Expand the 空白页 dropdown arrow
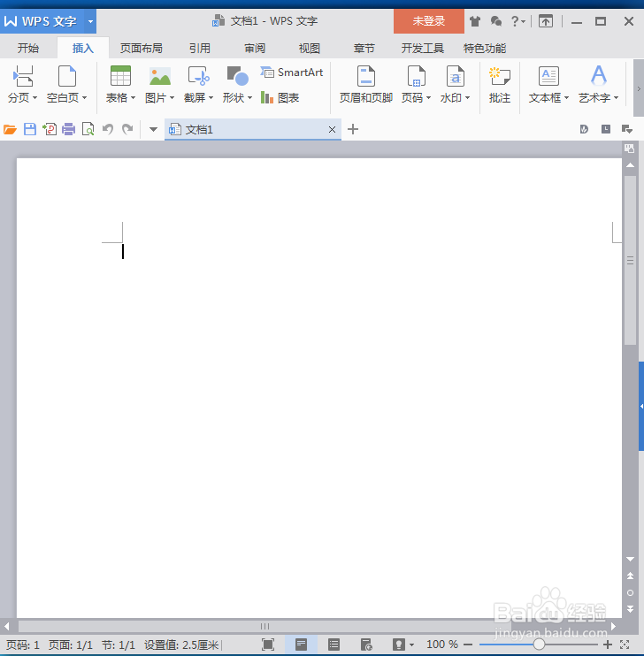 [x=85, y=98]
